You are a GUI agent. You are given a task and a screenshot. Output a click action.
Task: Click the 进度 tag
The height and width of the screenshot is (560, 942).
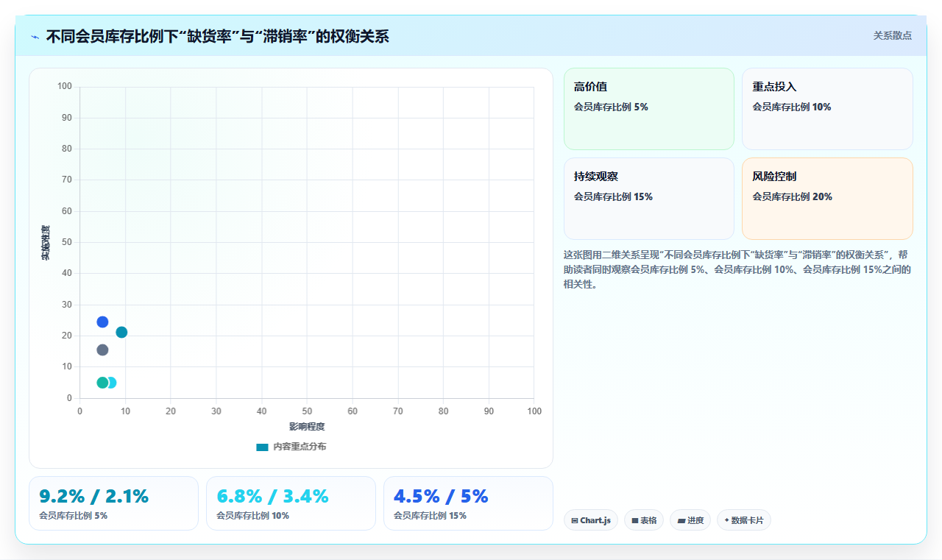tap(690, 520)
